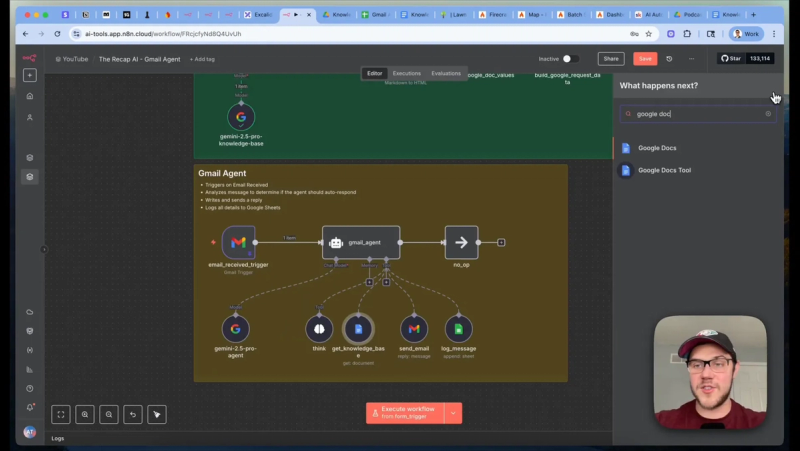Click the GitHub Star button

point(731,59)
